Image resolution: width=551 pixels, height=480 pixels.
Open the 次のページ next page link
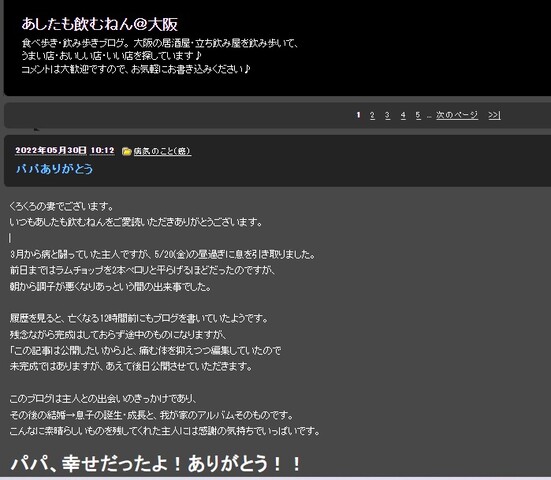pos(457,115)
